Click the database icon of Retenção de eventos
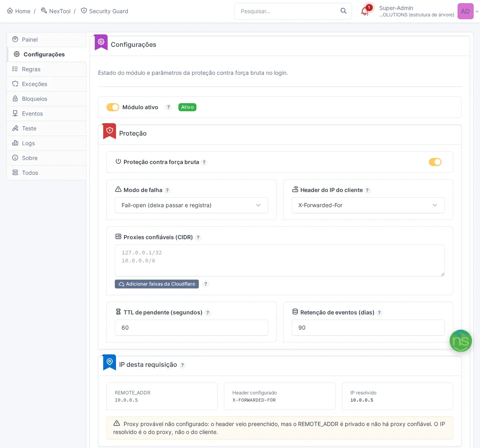Screen dimensions: 480x448 tap(295, 312)
